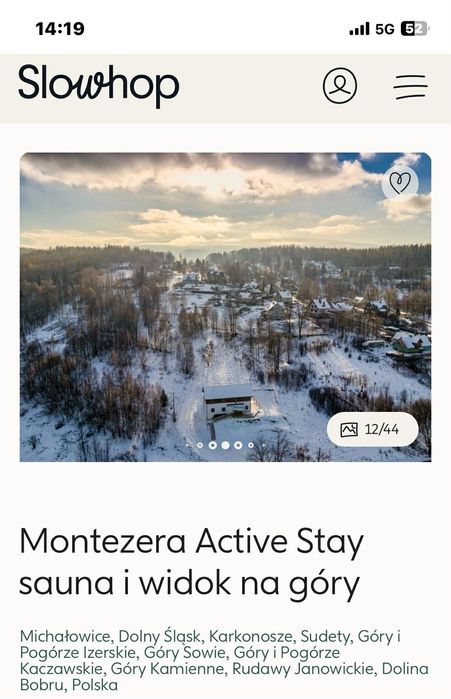The image size is (451, 699).
Task: Save listing with the heart icon
Action: pos(400,182)
